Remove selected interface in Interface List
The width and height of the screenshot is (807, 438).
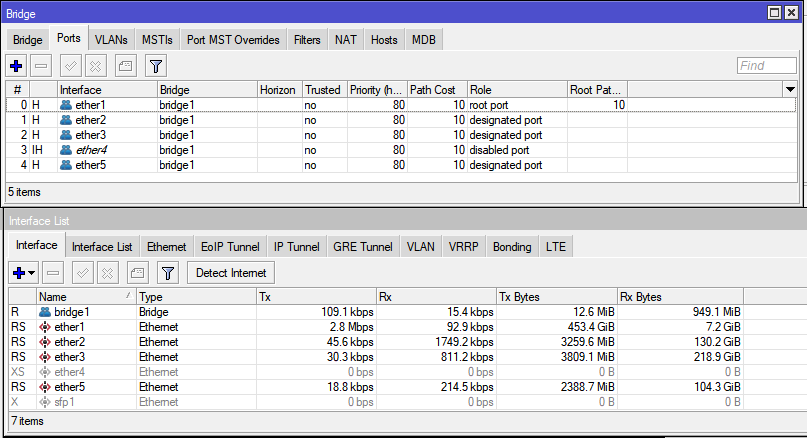point(53,273)
